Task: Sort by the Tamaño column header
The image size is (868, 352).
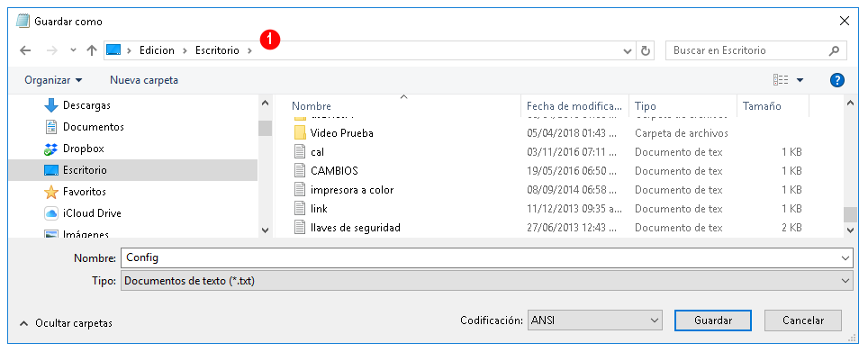Action: (x=762, y=105)
